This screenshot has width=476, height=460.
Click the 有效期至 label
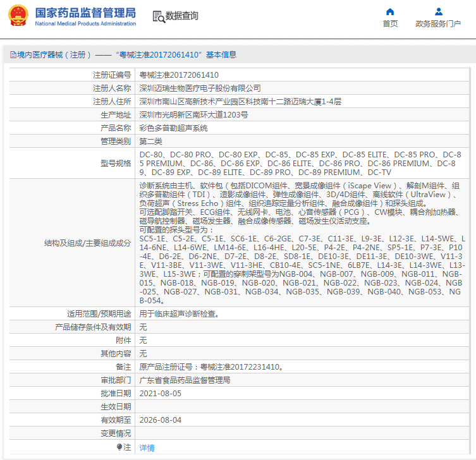click(x=116, y=420)
